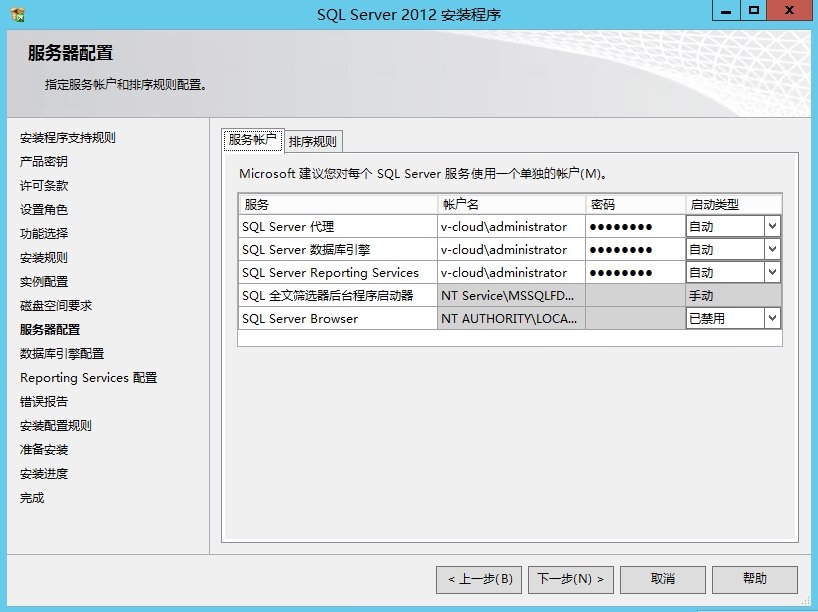Image resolution: width=818 pixels, height=612 pixels.
Task: Click the 错误报告 step in sidebar
Action: coord(44,402)
